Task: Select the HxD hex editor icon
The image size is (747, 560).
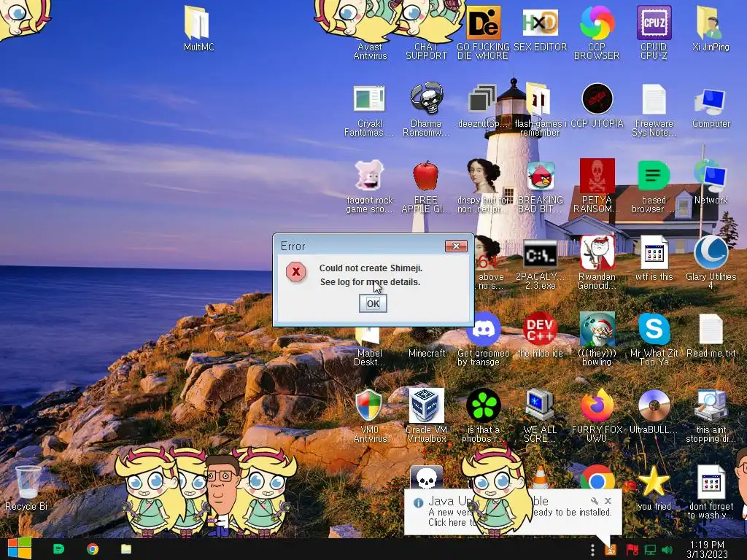Action: pos(540,29)
